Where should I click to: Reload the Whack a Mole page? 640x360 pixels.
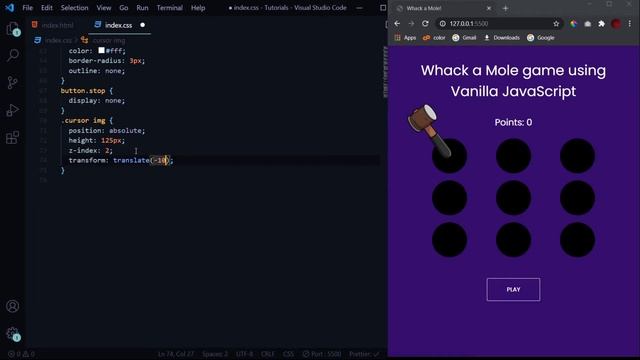coord(425,24)
